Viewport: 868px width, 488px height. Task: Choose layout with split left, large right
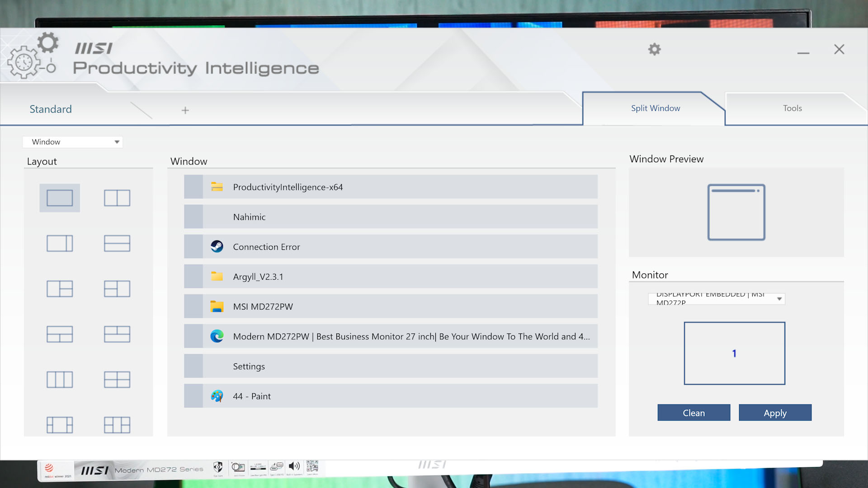117,289
